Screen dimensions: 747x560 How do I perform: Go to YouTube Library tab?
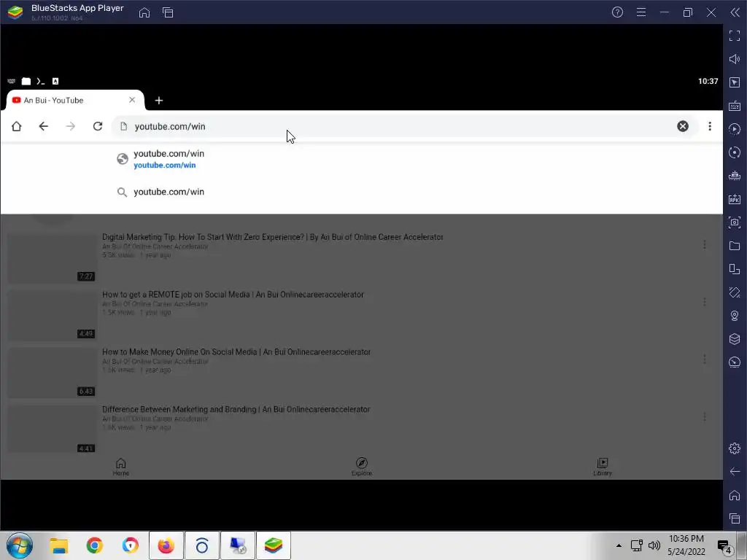point(602,467)
